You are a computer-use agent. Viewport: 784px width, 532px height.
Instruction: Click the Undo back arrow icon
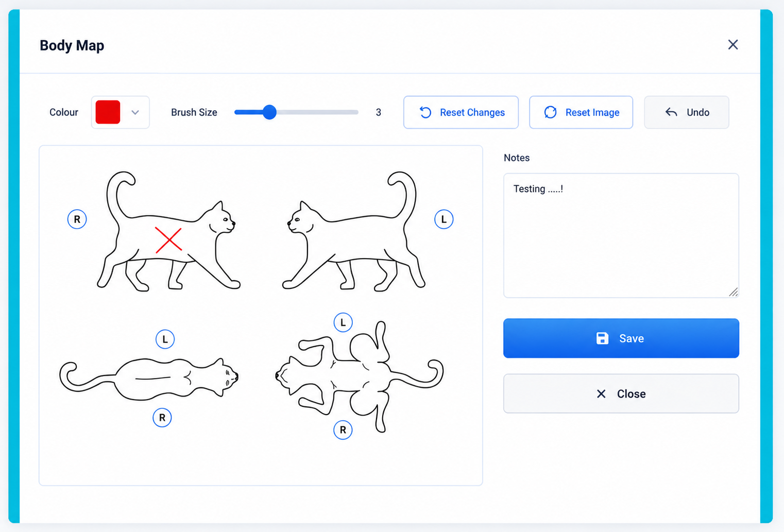pyautogui.click(x=671, y=112)
